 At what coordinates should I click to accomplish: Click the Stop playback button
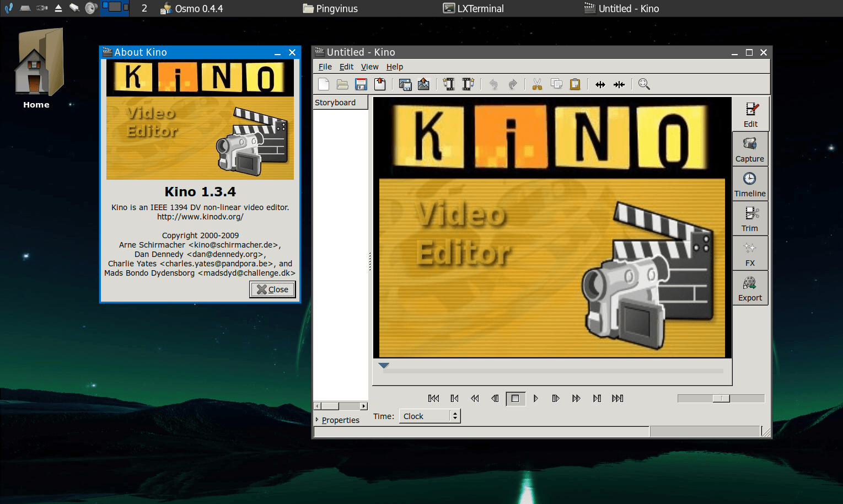(516, 398)
